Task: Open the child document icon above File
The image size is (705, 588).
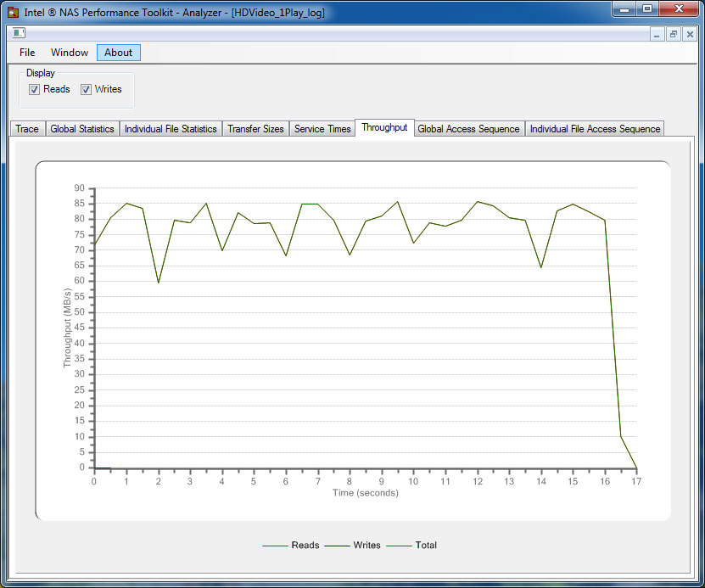Action: [19, 34]
